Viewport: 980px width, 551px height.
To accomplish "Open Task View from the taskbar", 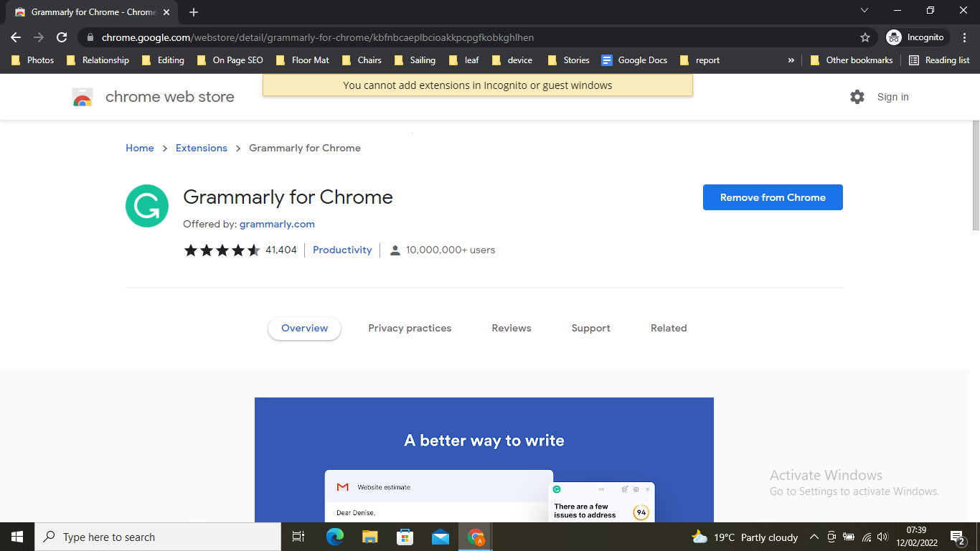I will pyautogui.click(x=298, y=537).
